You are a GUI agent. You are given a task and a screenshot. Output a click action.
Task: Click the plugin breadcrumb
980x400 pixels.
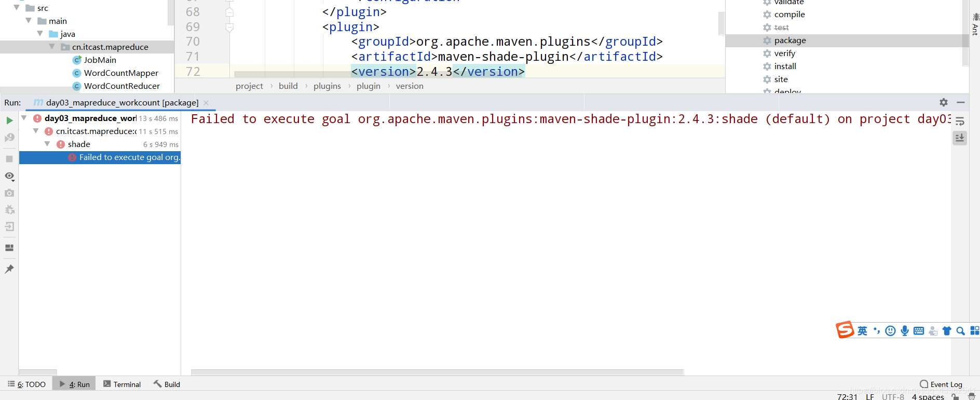(x=369, y=86)
